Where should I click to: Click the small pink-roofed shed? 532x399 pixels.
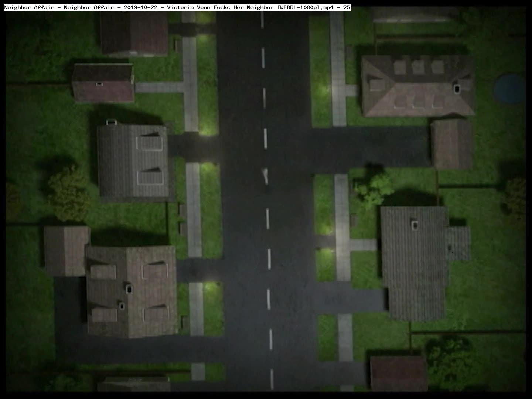[103, 83]
